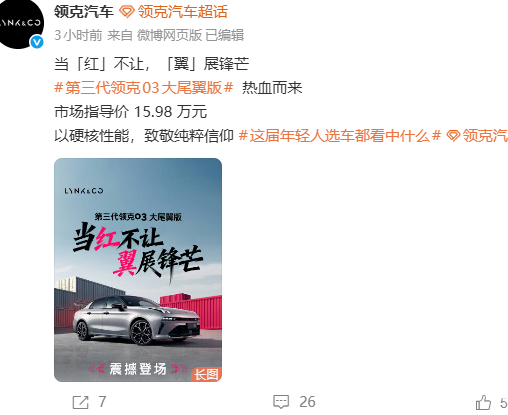Viewport: 508px width, 415px height.
Task: Open the Lynk & Co 03 poster image
Action: [138, 270]
